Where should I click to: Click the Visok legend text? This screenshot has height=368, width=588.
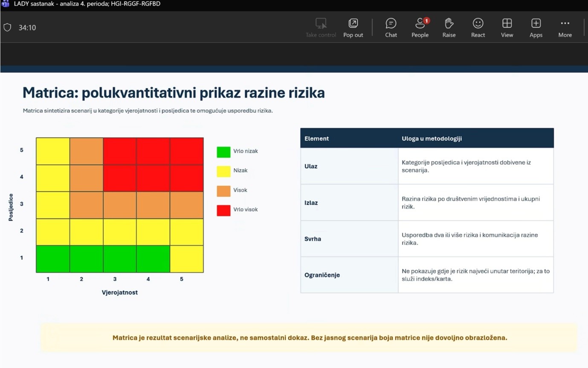click(240, 190)
